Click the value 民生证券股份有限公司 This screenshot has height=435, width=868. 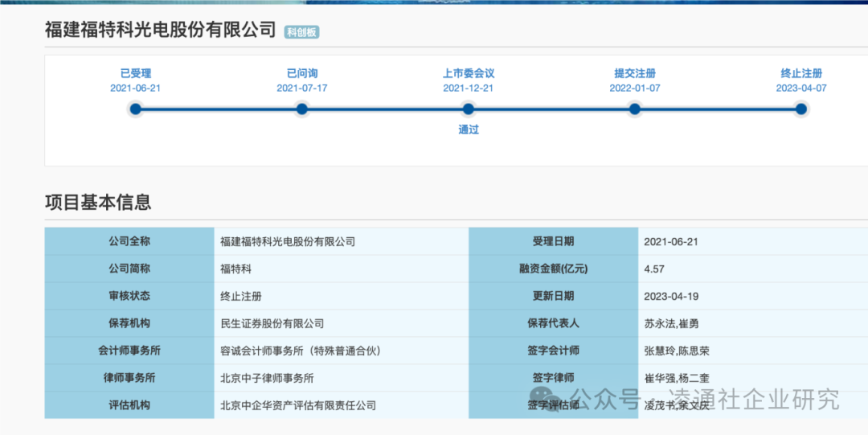pos(272,323)
